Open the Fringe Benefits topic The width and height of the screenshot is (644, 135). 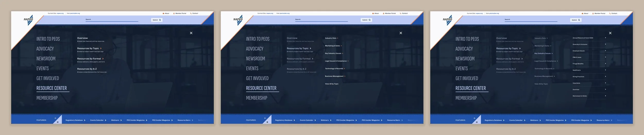point(589,64)
